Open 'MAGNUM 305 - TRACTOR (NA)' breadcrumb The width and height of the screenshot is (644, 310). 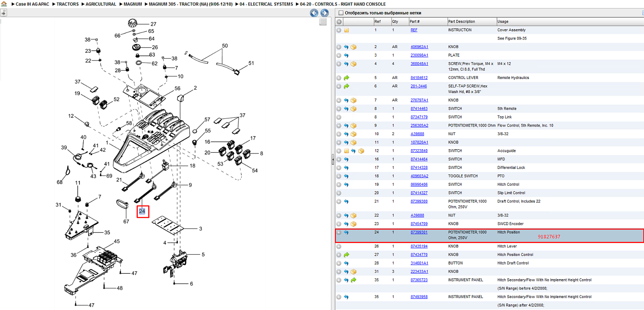pos(191,4)
